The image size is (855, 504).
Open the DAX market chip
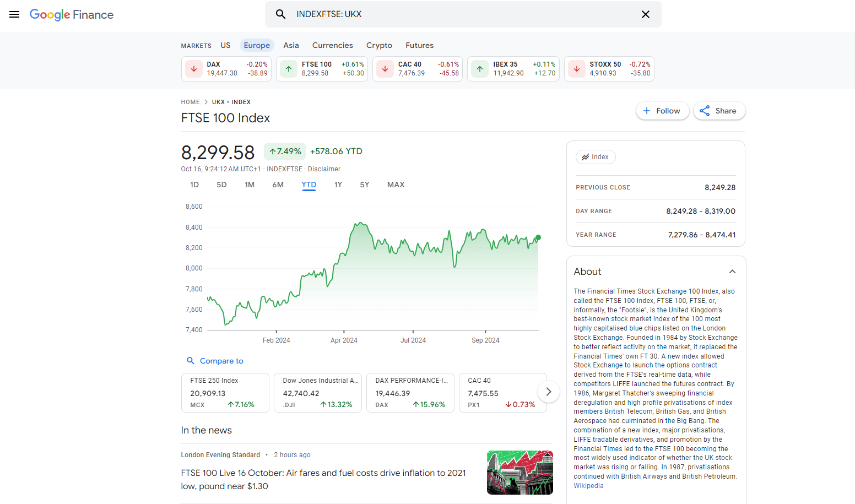click(x=226, y=69)
